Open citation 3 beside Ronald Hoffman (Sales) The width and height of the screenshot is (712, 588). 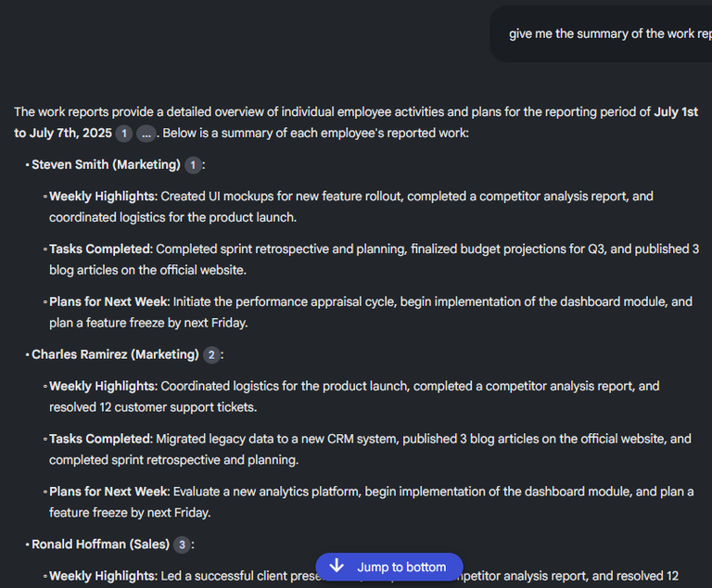[x=182, y=545]
